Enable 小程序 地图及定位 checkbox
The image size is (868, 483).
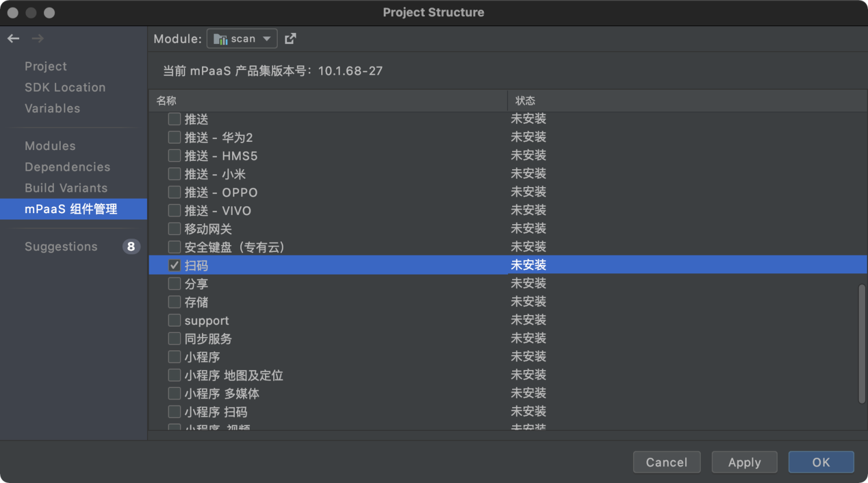click(x=174, y=375)
